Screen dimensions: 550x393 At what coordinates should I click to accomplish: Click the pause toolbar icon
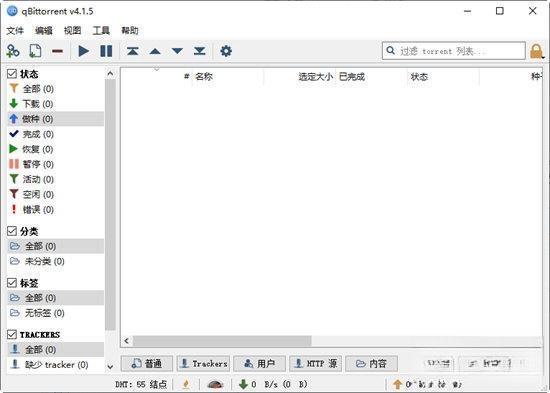click(106, 51)
